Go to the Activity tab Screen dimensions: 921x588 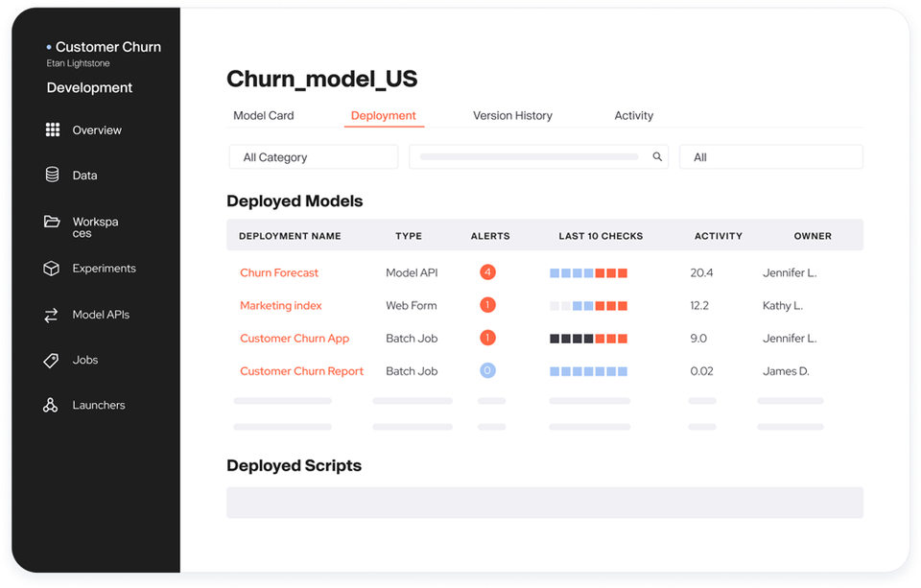634,116
